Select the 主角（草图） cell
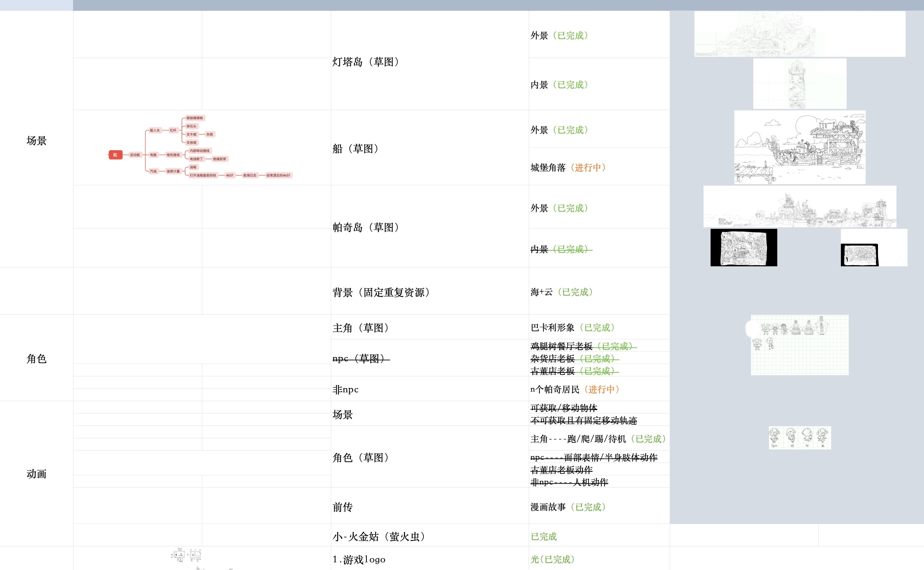The height and width of the screenshot is (570, 924). point(430,327)
